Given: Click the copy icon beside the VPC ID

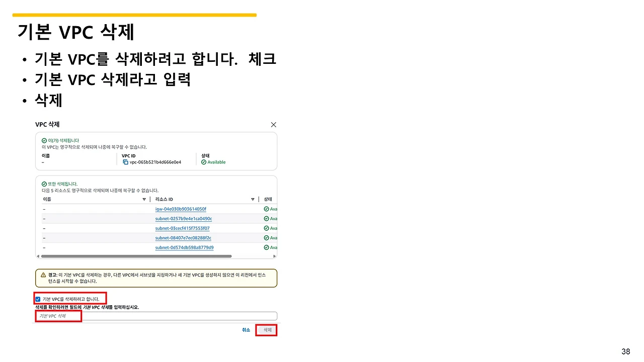Looking at the screenshot, I should 124,162.
